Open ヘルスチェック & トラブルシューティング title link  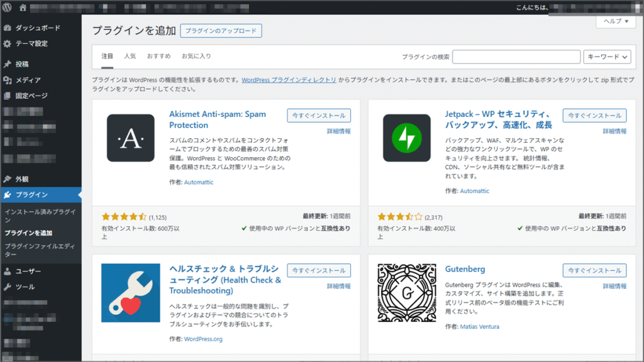coord(225,280)
